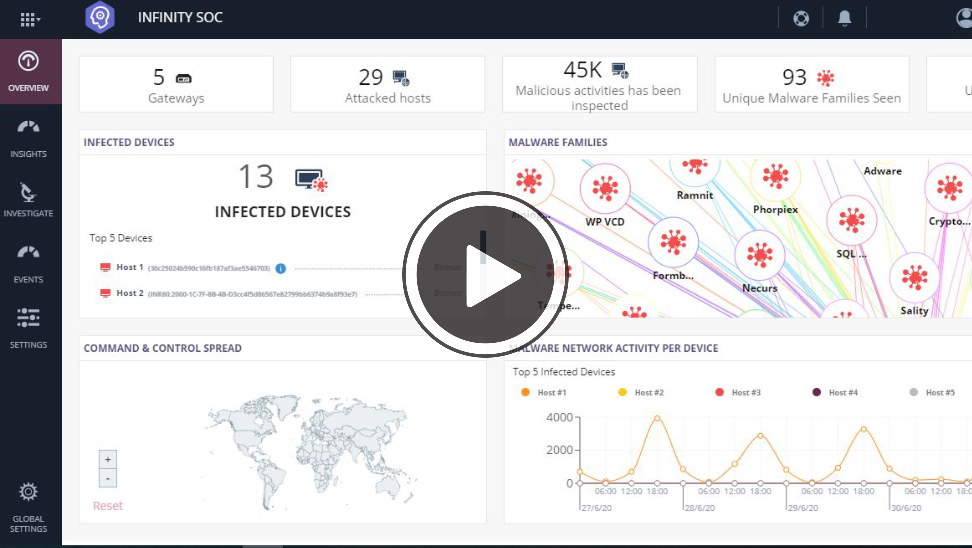Screen dimensions: 972x548
Task: Click the 4000 peak point on 27/6/20
Action: 657,418
